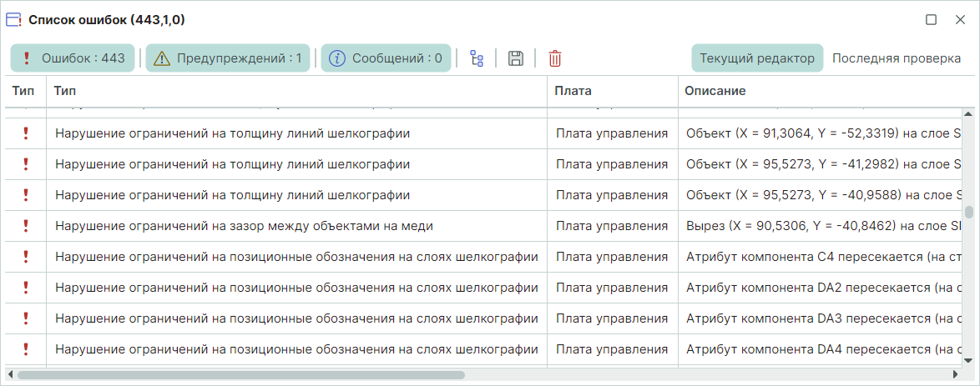
Task: Toggle the Предупреждений: 1 filter
Action: coord(228,58)
